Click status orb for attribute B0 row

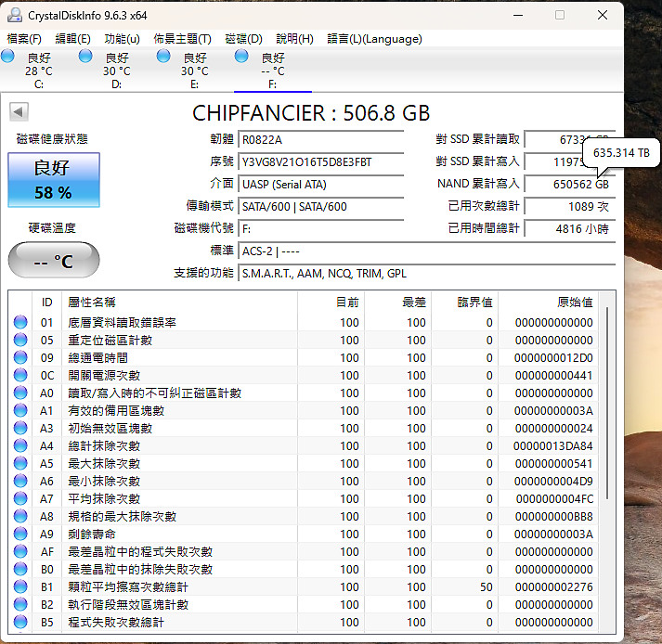point(20,570)
